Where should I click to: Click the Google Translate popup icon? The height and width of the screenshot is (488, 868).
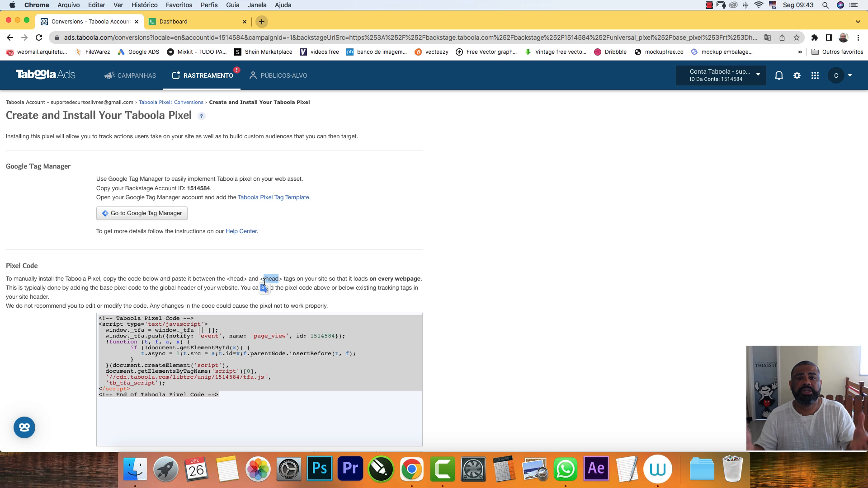coord(264,288)
